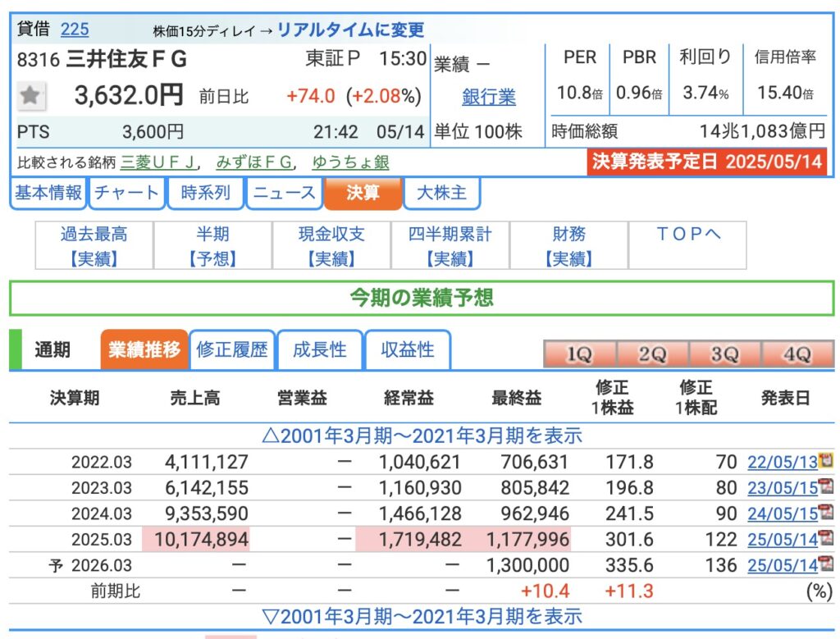This screenshot has height=639, width=840.
Task: Click the TOPへ link
Action: (x=688, y=235)
